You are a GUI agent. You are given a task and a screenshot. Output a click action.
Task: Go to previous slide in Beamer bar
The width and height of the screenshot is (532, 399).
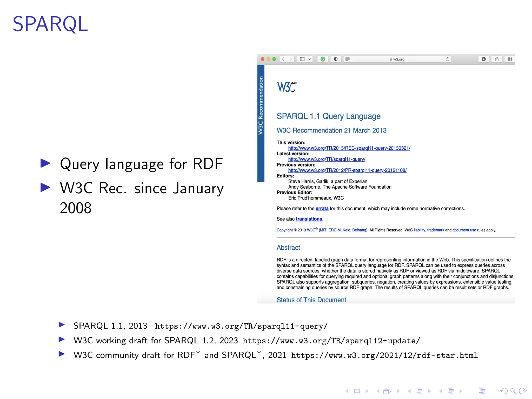347,391
